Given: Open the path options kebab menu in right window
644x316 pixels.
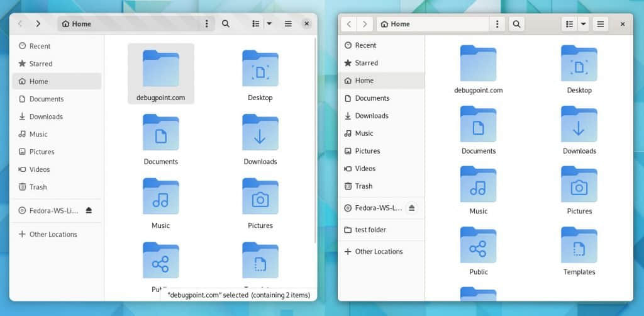Looking at the screenshot, I should (497, 24).
